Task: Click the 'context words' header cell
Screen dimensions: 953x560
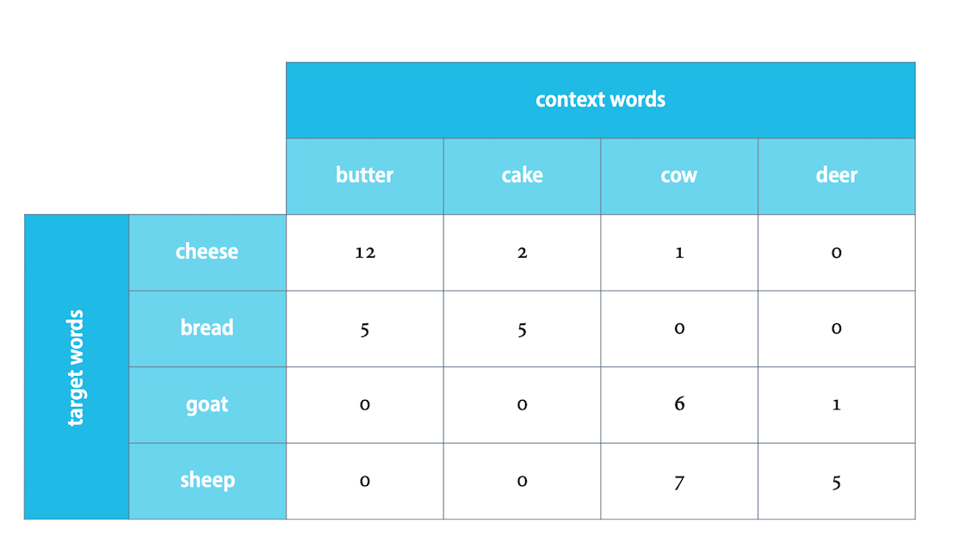Action: click(x=601, y=101)
